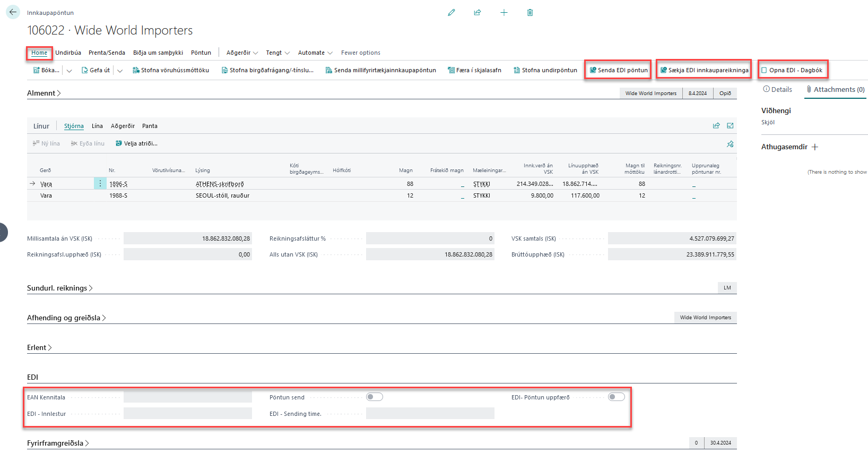The image size is (868, 452).
Task: Open the Attachments (0) tab
Action: [x=836, y=89]
